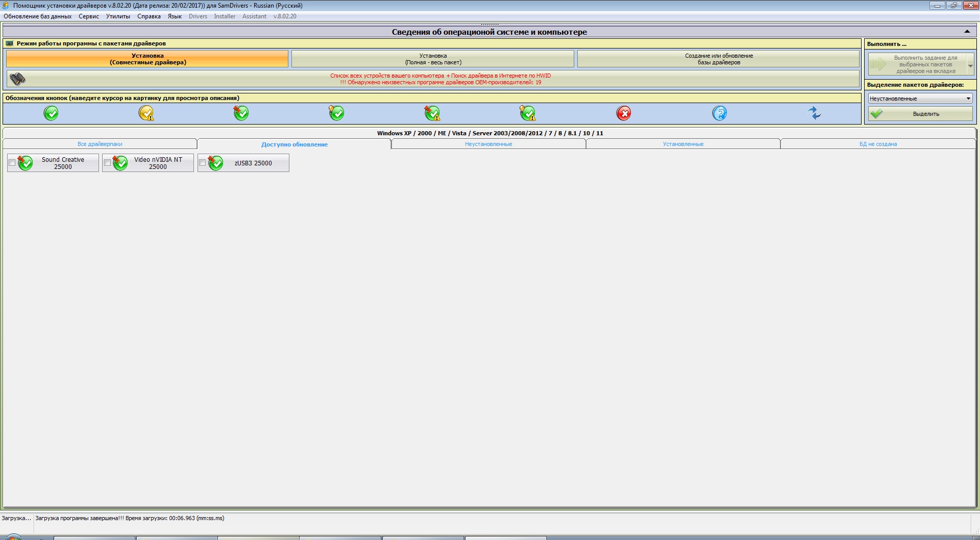
Task: Open the Справка menu
Action: (149, 16)
